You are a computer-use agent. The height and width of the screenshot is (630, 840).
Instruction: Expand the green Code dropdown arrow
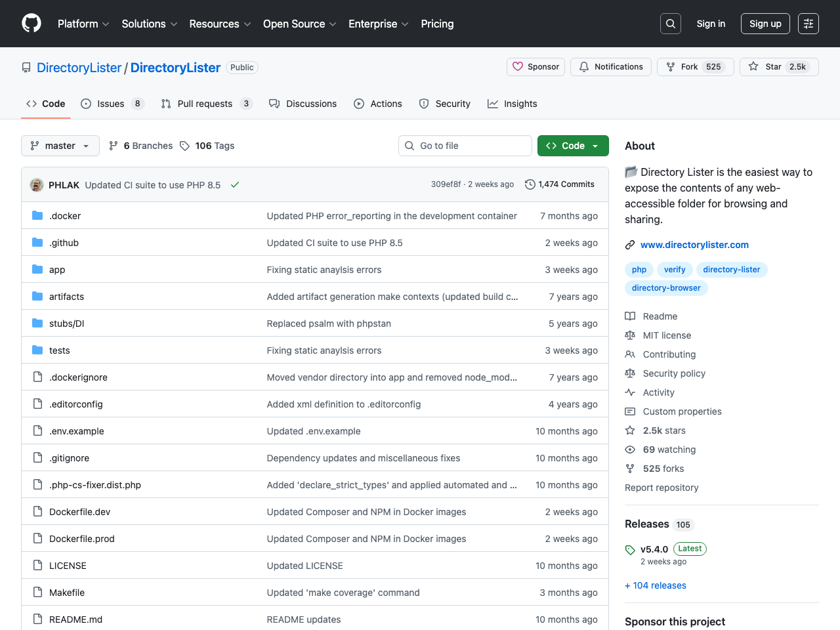[x=594, y=145]
